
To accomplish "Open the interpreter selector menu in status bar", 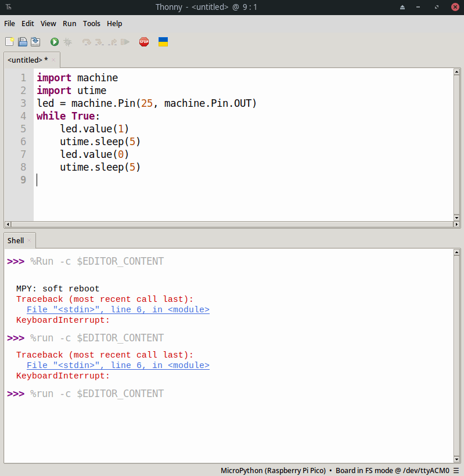I will (x=456, y=470).
